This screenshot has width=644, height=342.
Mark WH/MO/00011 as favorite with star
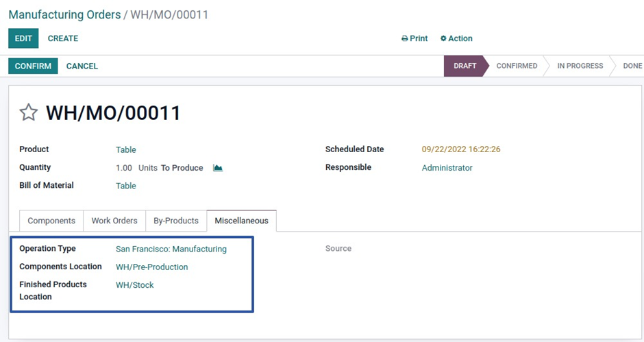pyautogui.click(x=28, y=112)
